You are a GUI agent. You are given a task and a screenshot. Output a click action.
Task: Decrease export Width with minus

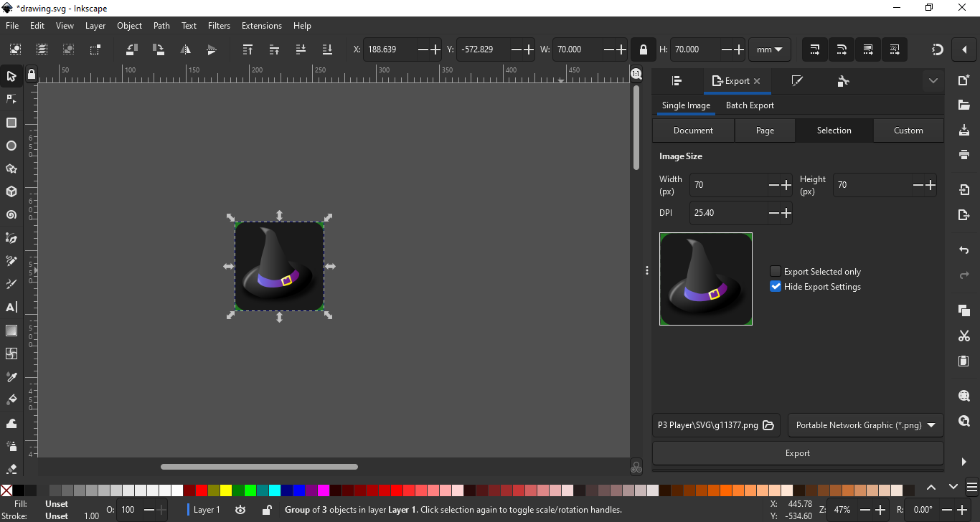[x=774, y=185]
